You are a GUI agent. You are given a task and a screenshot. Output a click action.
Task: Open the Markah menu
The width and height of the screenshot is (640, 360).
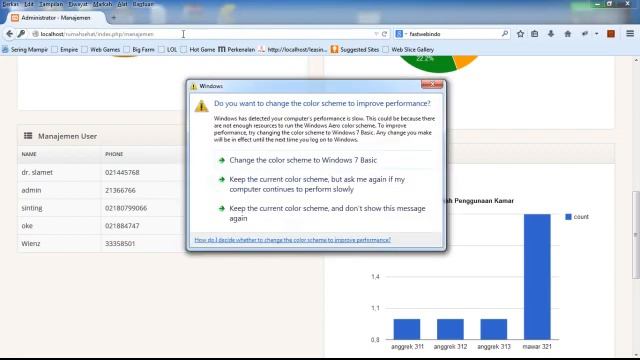(102, 4)
